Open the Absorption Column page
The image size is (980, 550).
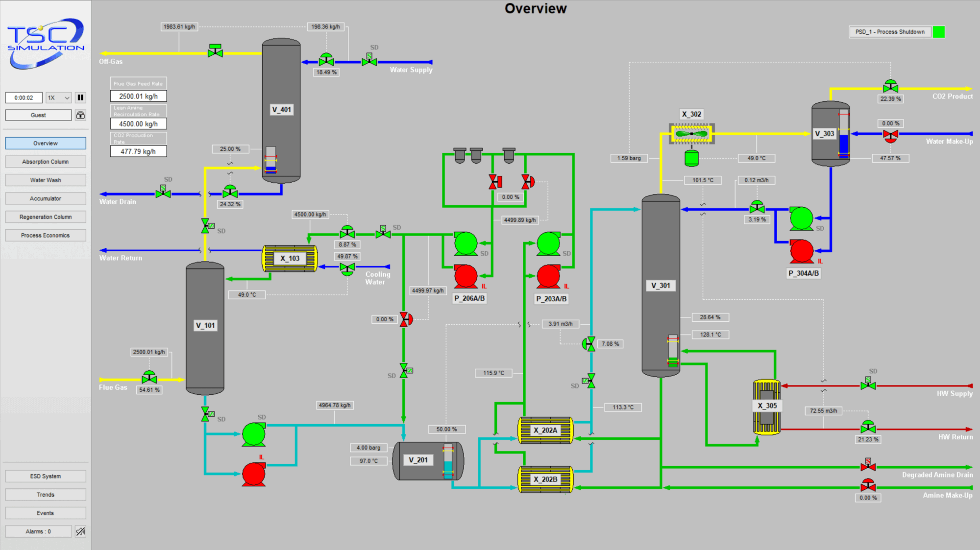(46, 162)
